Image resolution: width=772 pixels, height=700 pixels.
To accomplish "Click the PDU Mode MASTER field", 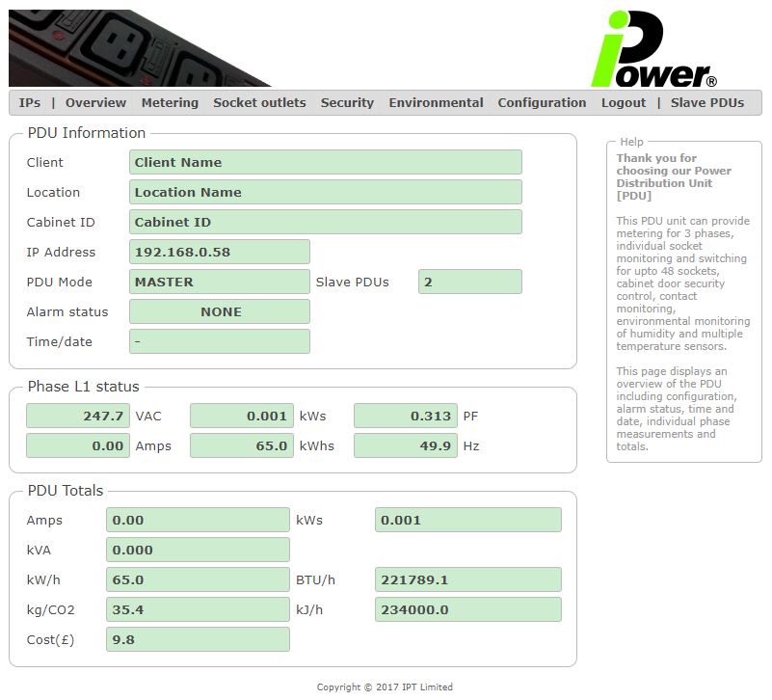I will 219,282.
